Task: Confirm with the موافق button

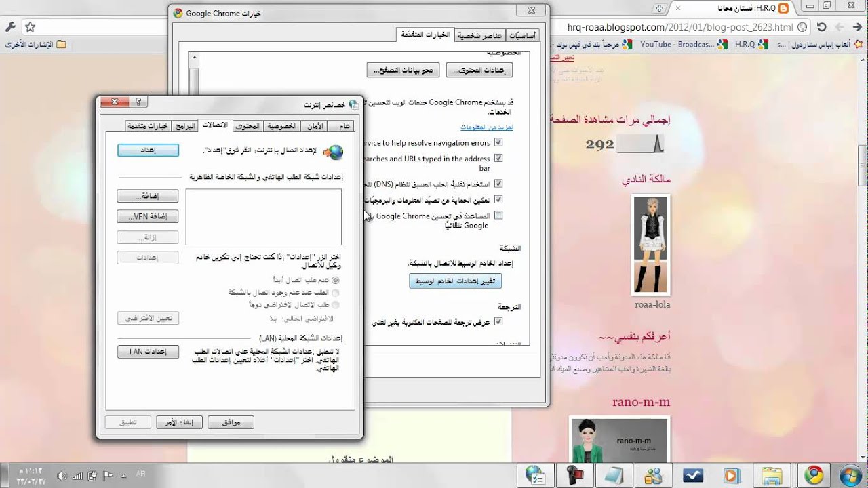Action: [231, 422]
